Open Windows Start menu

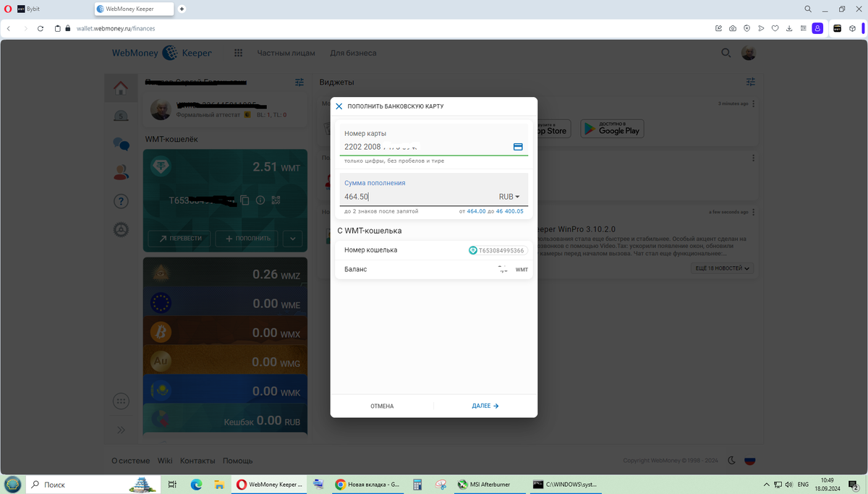point(12,484)
